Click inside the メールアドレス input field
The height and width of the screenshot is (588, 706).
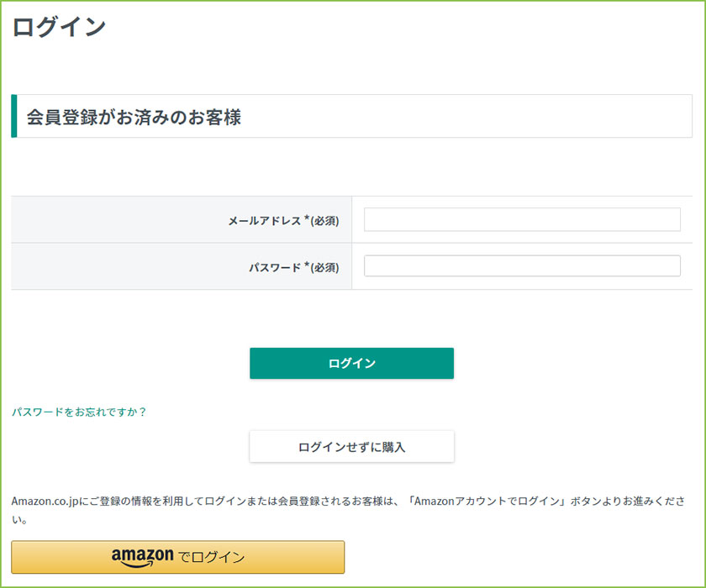click(521, 218)
